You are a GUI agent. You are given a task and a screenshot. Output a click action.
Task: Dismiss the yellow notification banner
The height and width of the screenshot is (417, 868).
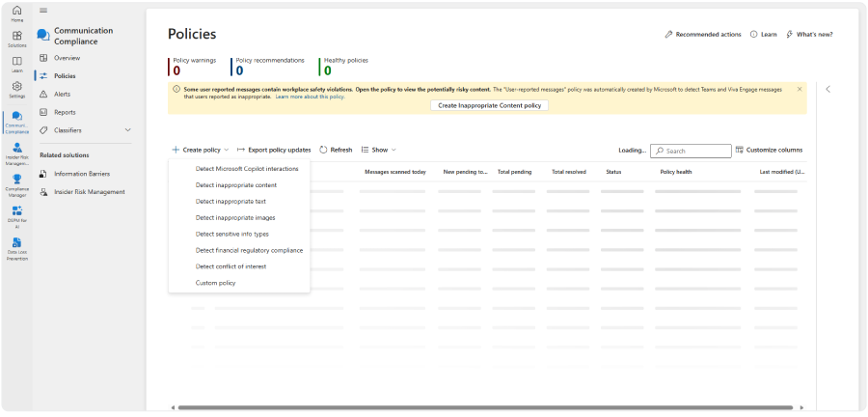pos(800,89)
